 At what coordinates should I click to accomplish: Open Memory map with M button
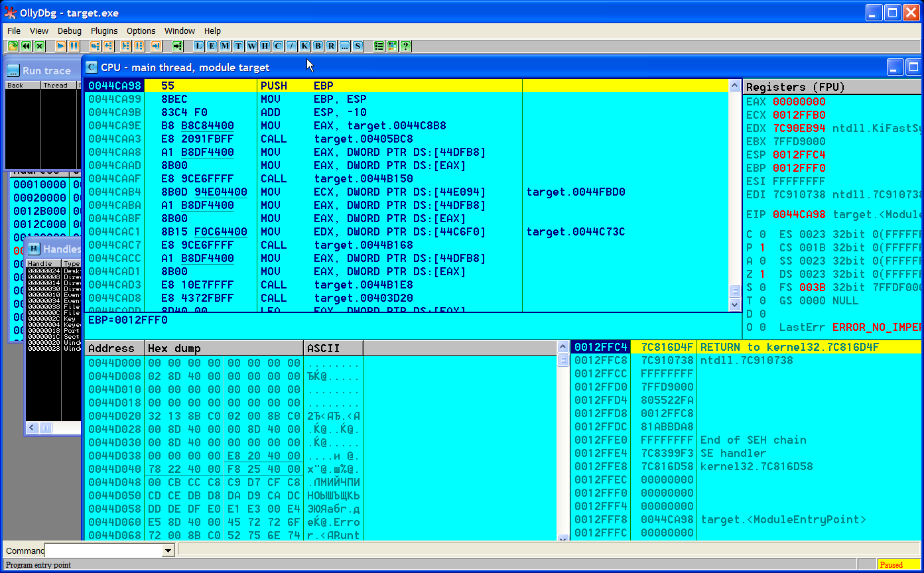225,46
